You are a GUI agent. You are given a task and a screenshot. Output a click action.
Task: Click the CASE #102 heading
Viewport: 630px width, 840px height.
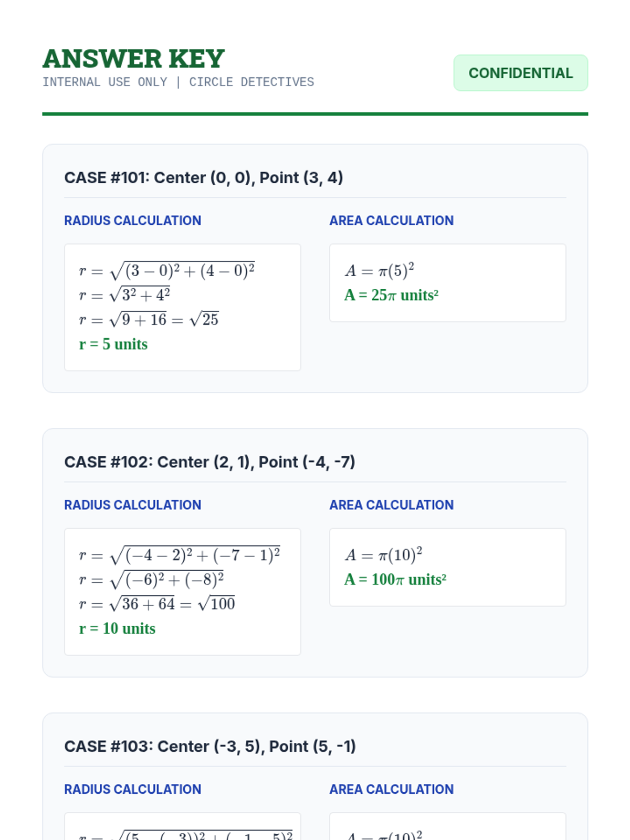point(209,462)
